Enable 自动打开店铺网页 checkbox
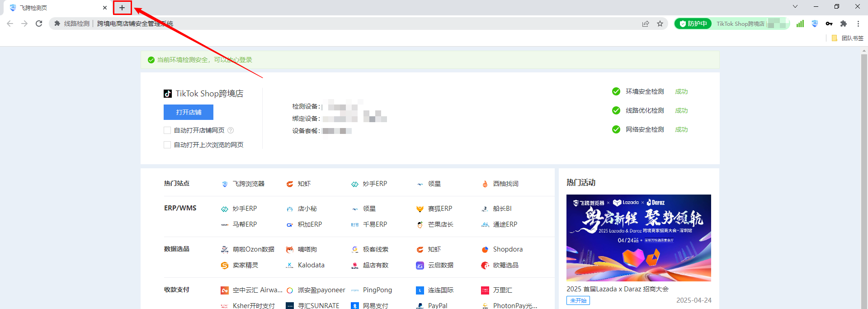This screenshot has width=868, height=309. (x=167, y=130)
